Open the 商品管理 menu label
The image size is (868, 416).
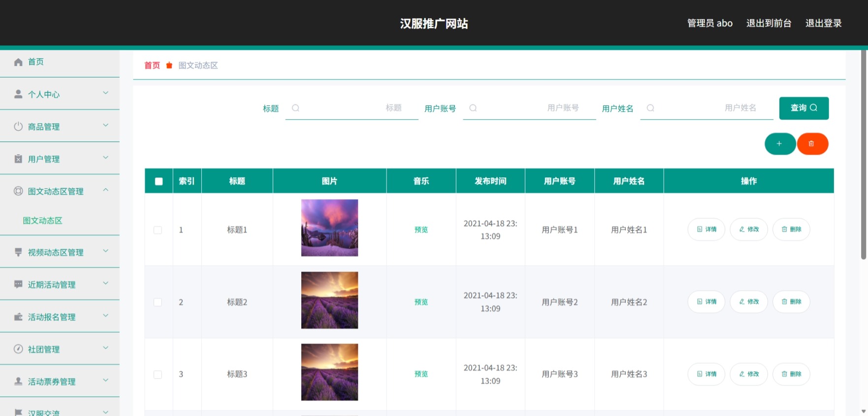[44, 127]
